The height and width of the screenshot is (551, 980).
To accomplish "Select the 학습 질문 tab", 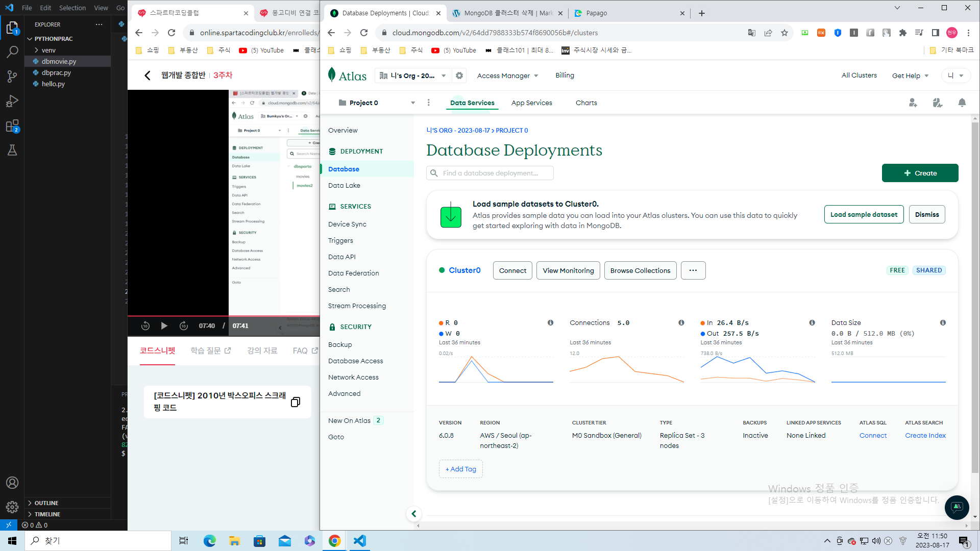I will pyautogui.click(x=211, y=350).
